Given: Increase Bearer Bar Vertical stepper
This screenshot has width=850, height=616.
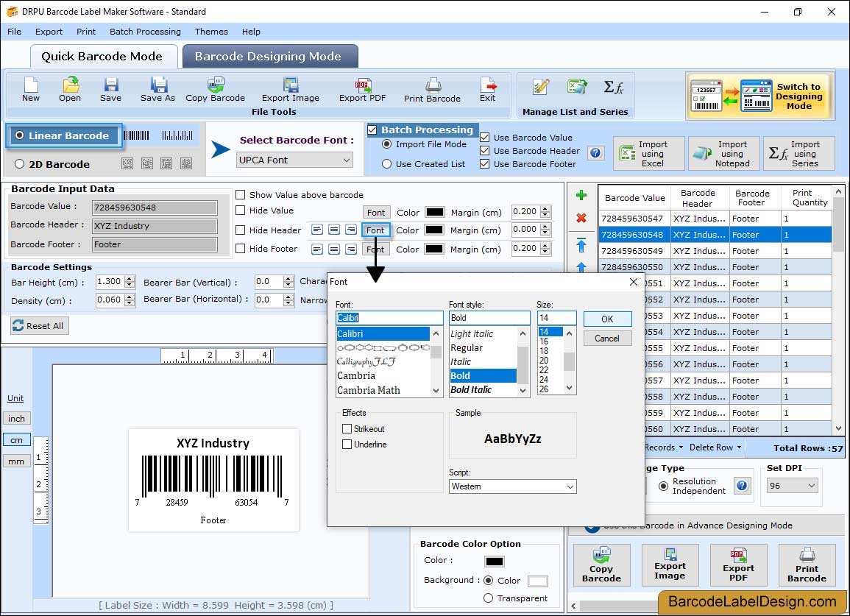Looking at the screenshot, I should click(x=288, y=279).
